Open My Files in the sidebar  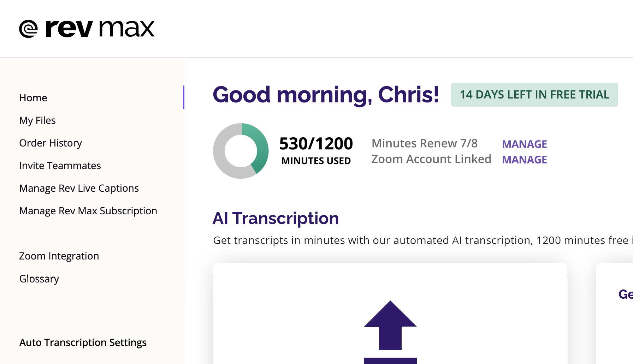coord(37,120)
